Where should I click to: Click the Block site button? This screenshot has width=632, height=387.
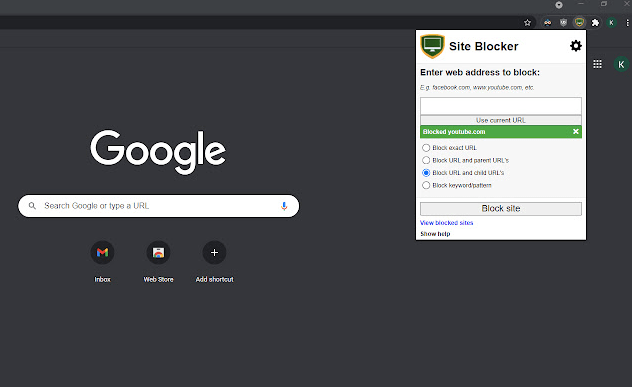(501, 208)
